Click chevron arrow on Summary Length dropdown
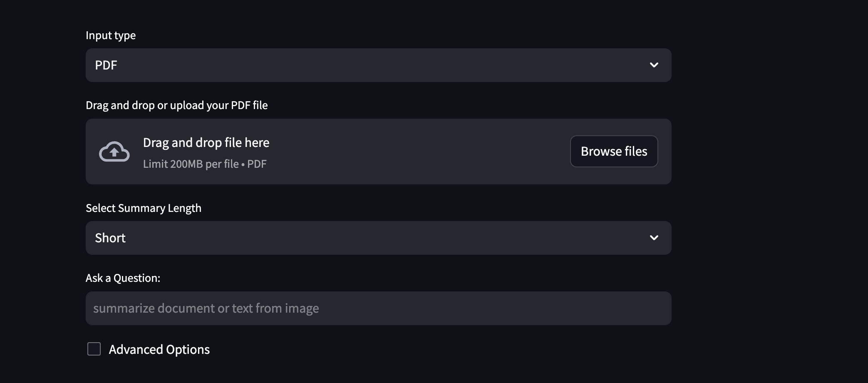Screen dimensions: 868x383 click(x=654, y=238)
